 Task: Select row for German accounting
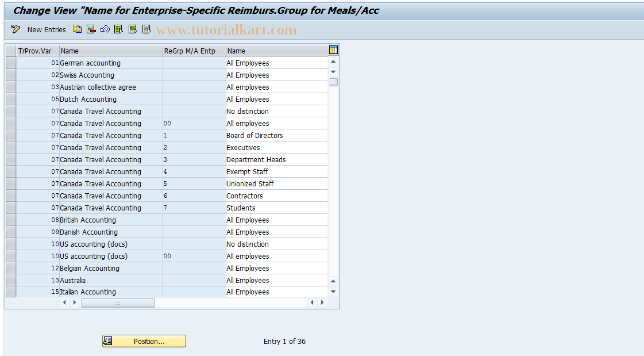(x=11, y=63)
